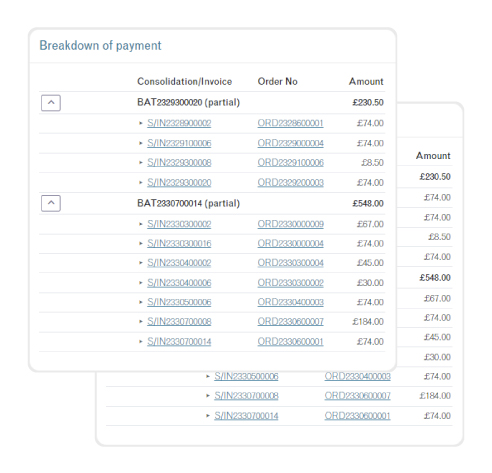This screenshot has height=473, width=492.
Task: Collapse the BAT2329300020 consolidation group
Action: (51, 103)
